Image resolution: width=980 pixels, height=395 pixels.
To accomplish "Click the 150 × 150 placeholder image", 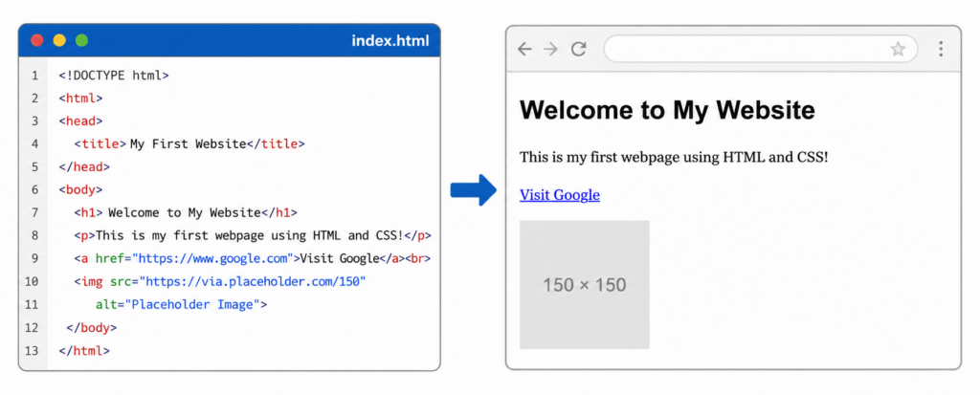I will pos(585,284).
